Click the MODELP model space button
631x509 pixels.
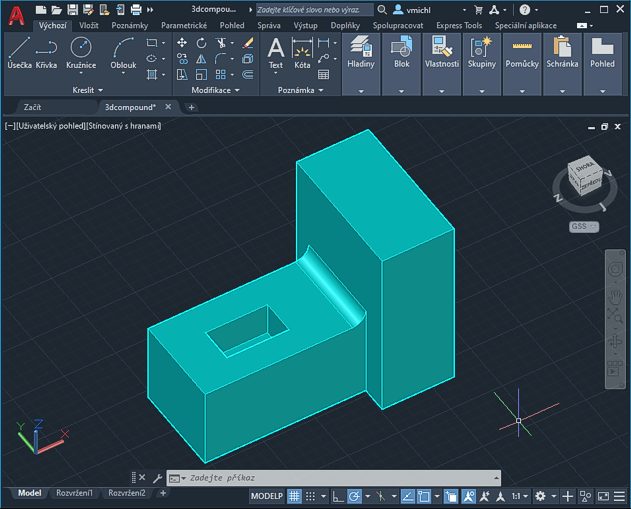pos(266,496)
